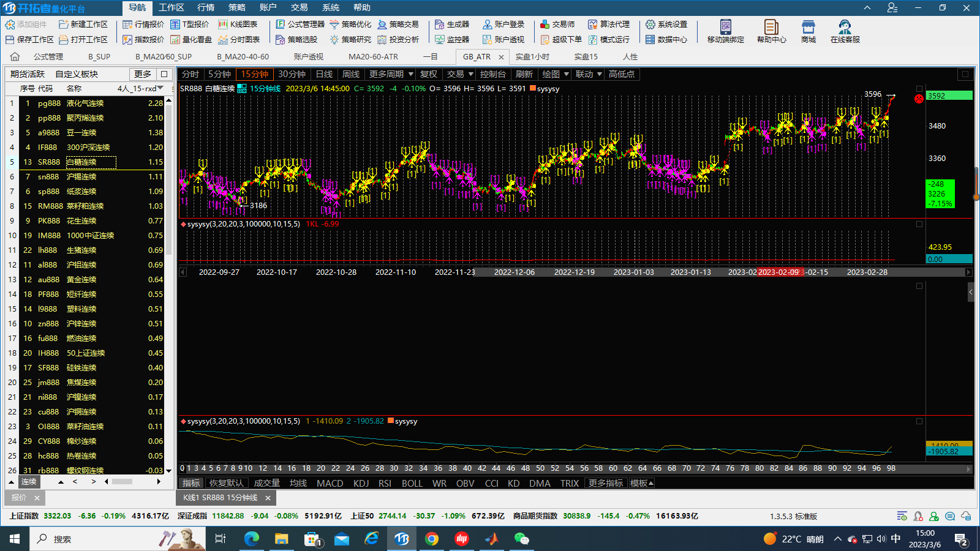Image resolution: width=980 pixels, height=551 pixels.
Task: Open 超级下单 order panel
Action: (561, 39)
